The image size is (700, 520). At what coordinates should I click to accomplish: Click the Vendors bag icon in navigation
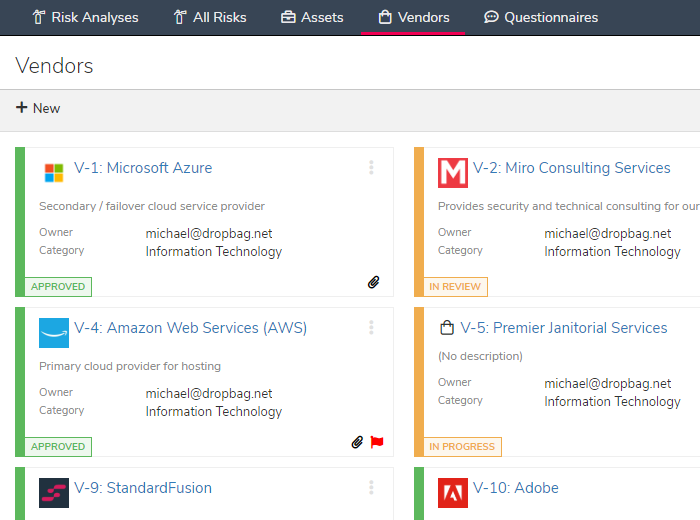tap(385, 17)
